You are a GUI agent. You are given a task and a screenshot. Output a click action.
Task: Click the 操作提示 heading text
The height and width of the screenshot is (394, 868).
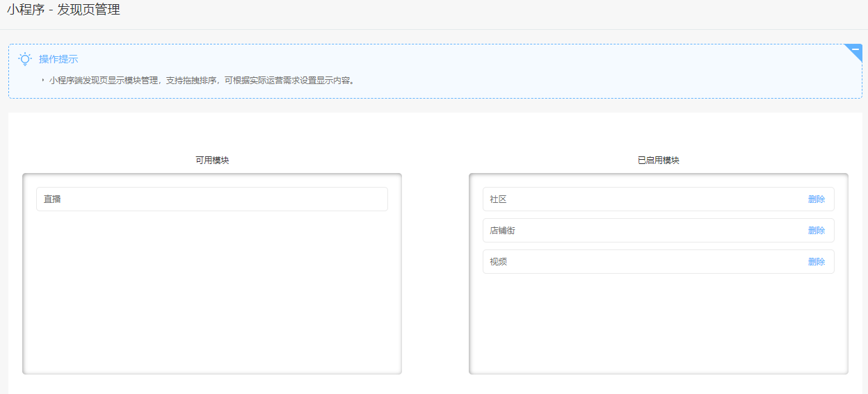(58, 59)
